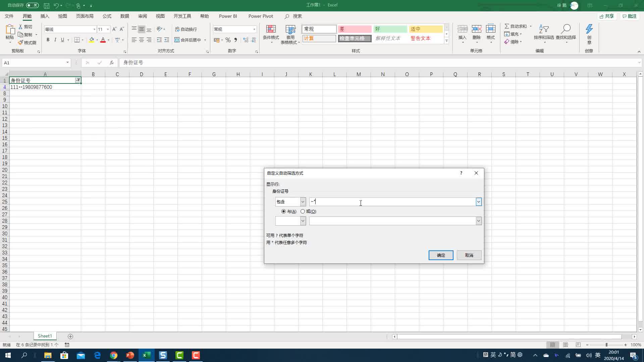Click the Merge and Center icon
Screen dimensions: 644x362
177,40
